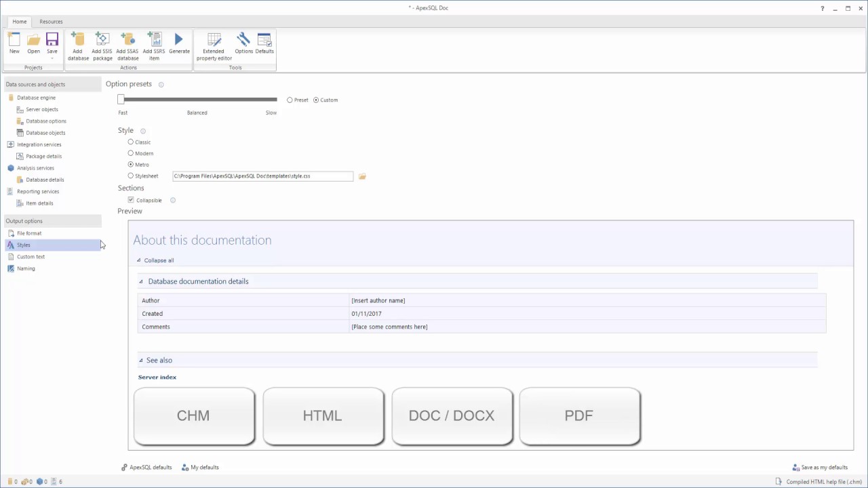Choose the Classic style
The width and height of the screenshot is (868, 488).
(131, 142)
